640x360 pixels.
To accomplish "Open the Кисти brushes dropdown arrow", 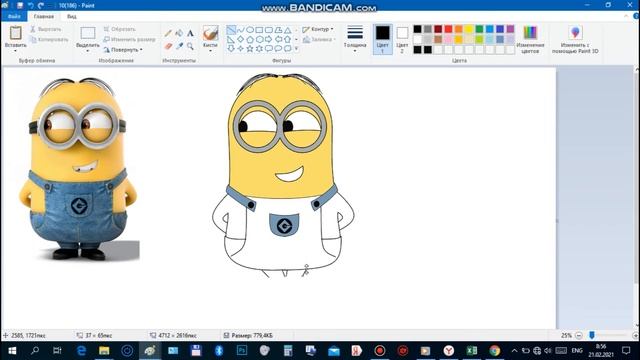I will [x=211, y=51].
